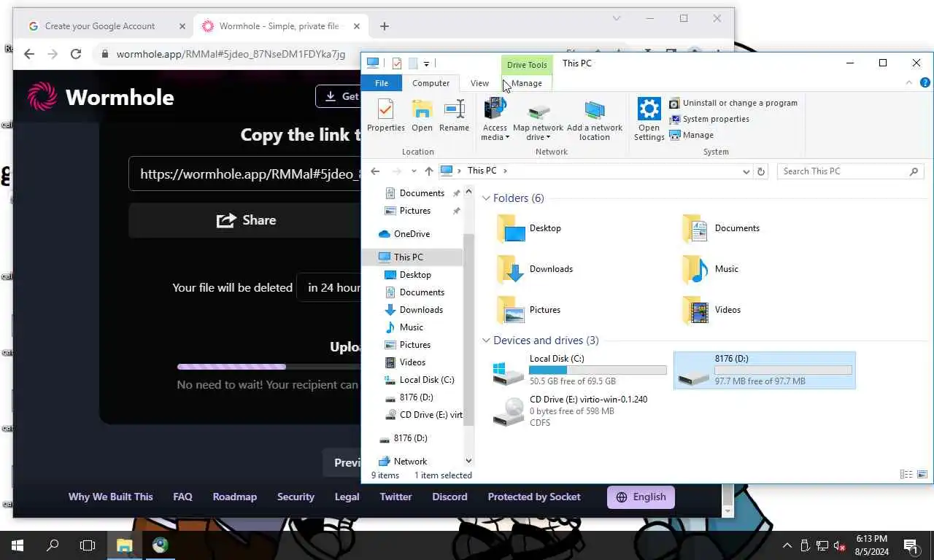Click the File Explorer help question mark
Screen dimensions: 934x560
pos(925,83)
